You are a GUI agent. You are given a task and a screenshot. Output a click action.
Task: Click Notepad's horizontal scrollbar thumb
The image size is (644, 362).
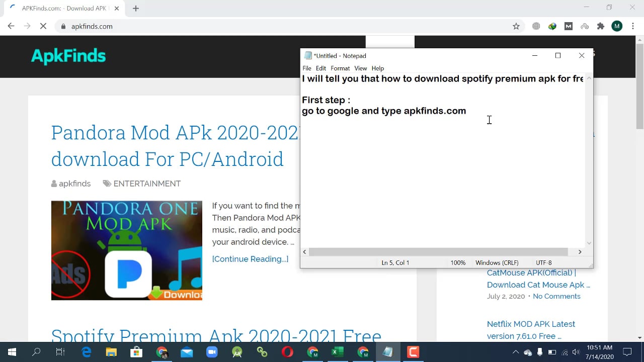pyautogui.click(x=438, y=252)
